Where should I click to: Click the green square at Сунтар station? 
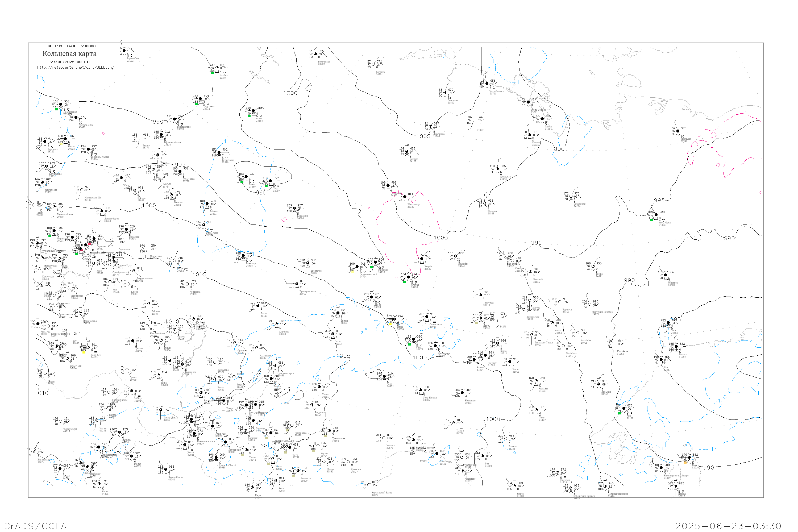[404, 282]
